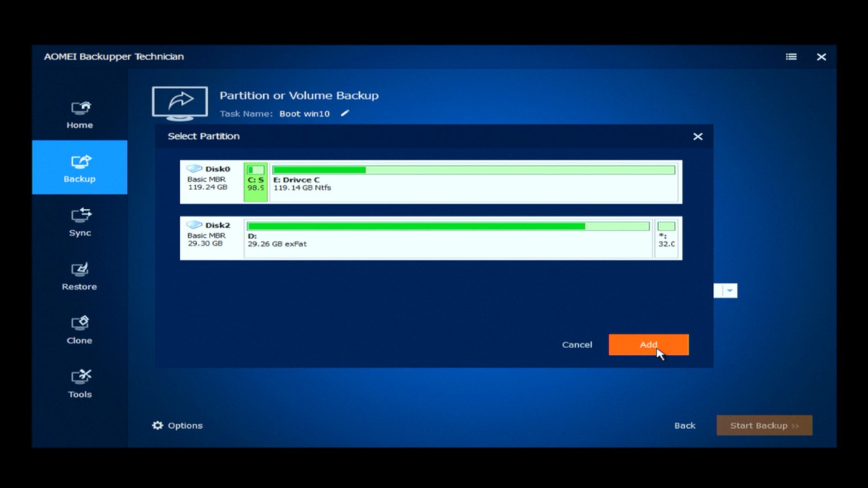Click the 29.26 GB exFat label

(x=277, y=244)
